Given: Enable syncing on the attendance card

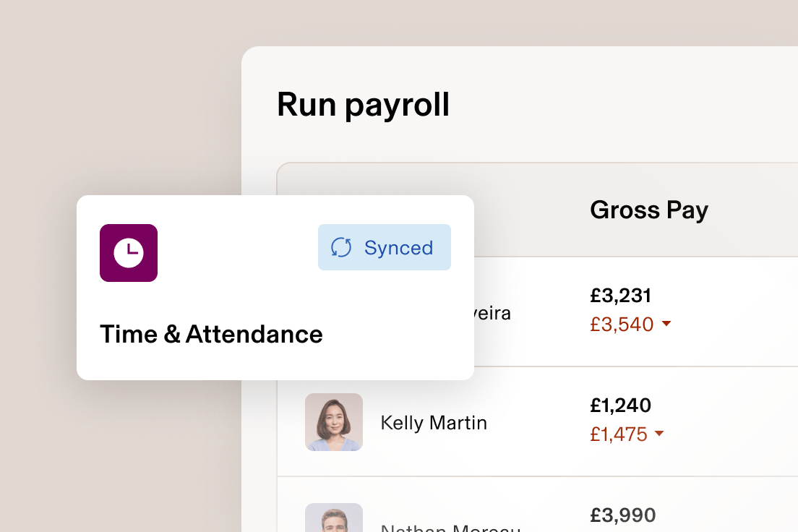Looking at the screenshot, I should coord(384,247).
